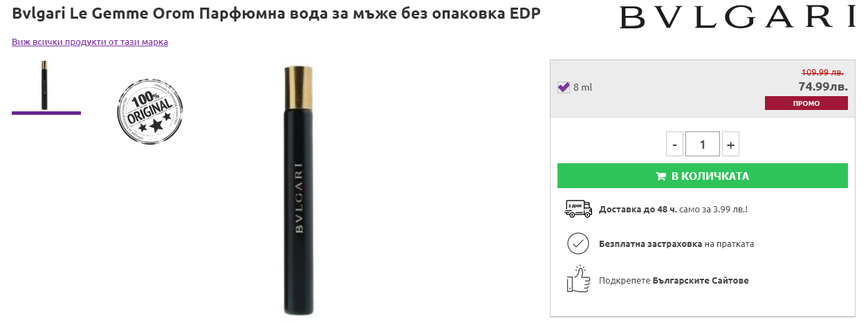Screen dimensions: 868x323
Task: Click the free insurance checkmark circle icon
Action: [x=578, y=244]
